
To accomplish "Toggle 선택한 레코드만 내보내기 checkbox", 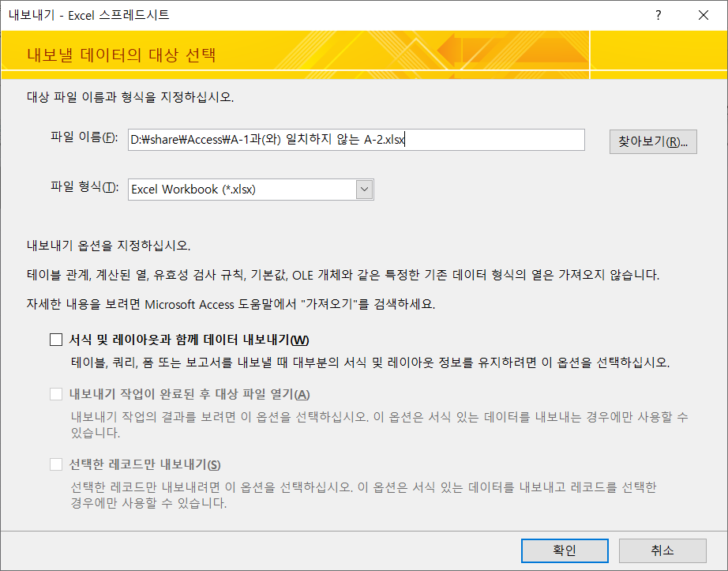I will pyautogui.click(x=56, y=464).
